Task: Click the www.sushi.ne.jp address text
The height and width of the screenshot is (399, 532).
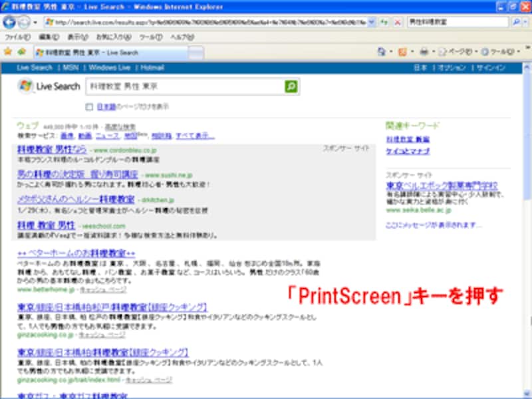Action: (x=169, y=176)
